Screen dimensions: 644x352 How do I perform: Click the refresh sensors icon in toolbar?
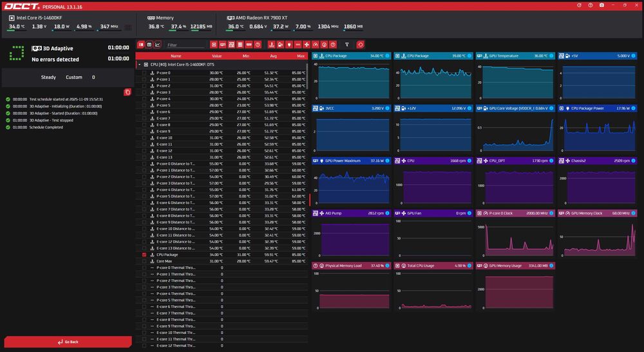point(360,45)
